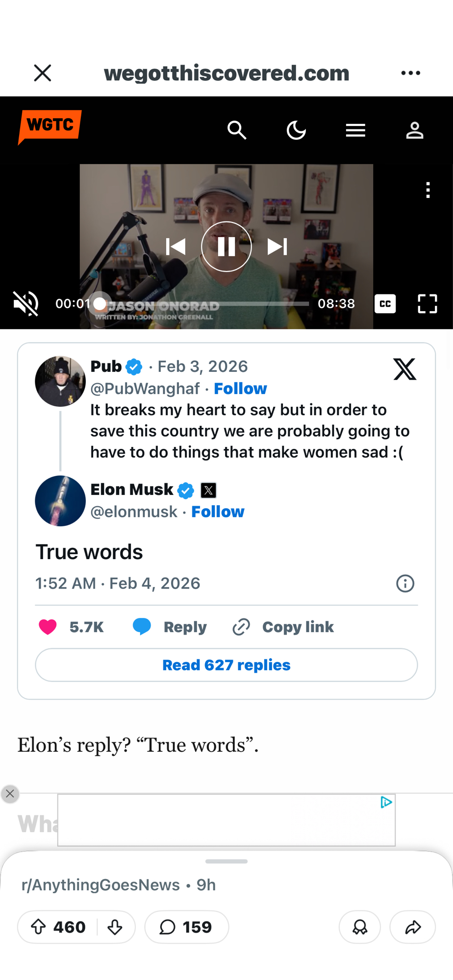Unmute the video audio
Viewport: 453px width, 980px height.
pyautogui.click(x=26, y=304)
